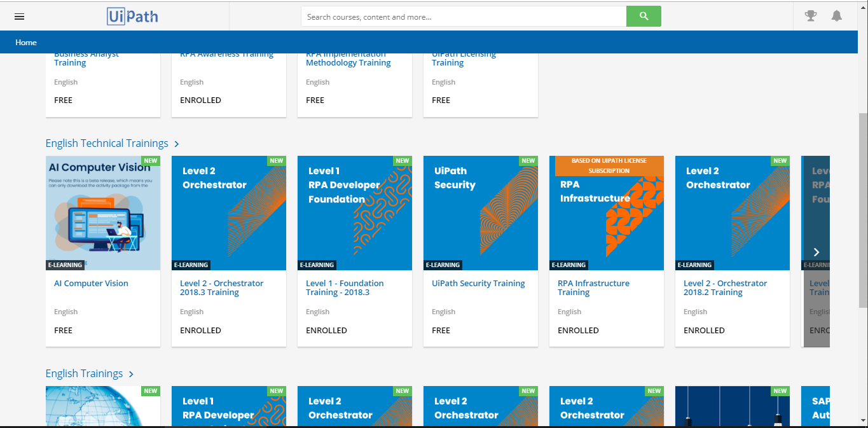Click the NEW badge on the globe thumbnail

[151, 391]
